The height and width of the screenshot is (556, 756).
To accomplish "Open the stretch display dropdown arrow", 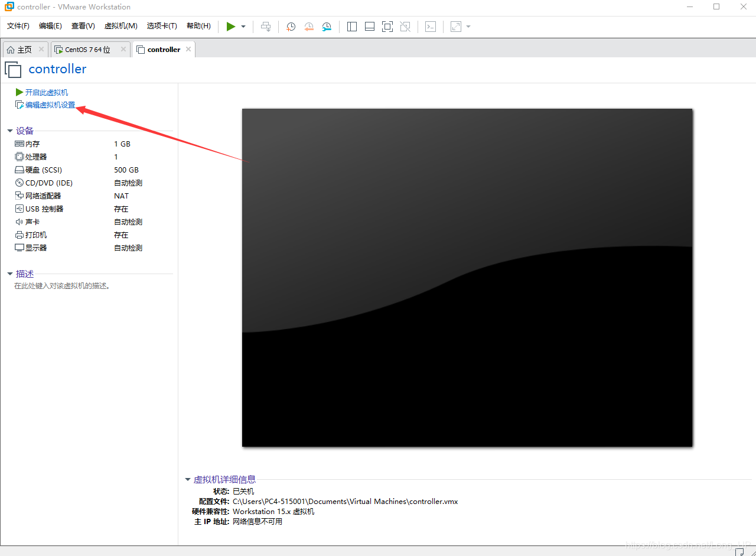I will 468,27.
